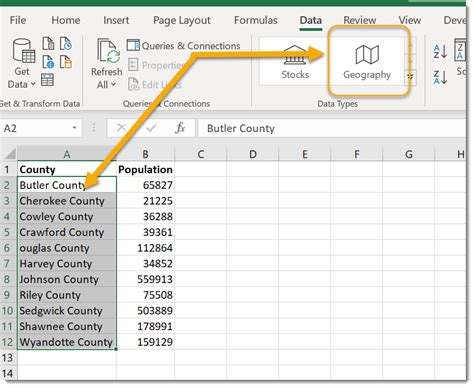Convert selection with Geography data type
The height and width of the screenshot is (388, 474).
[x=367, y=62]
